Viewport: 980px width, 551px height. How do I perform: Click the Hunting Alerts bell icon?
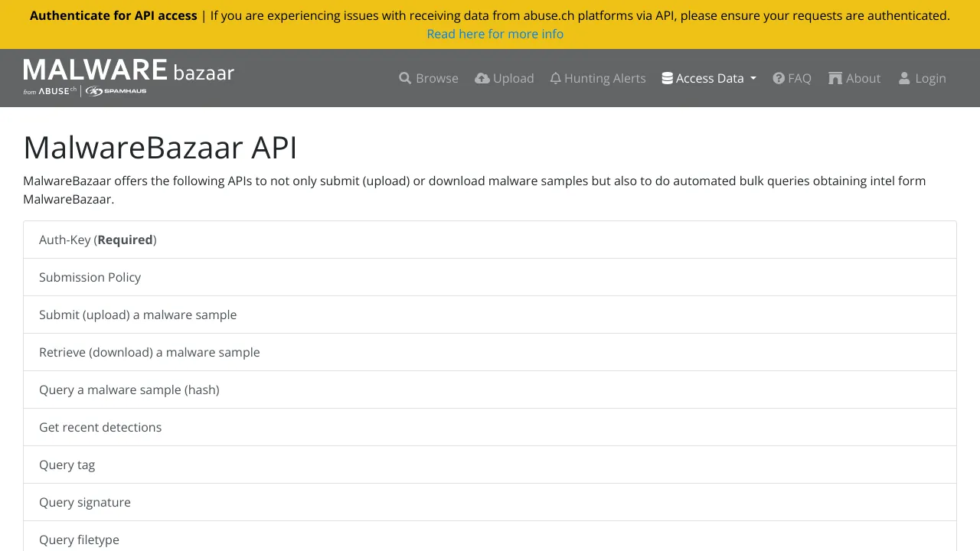pos(556,78)
